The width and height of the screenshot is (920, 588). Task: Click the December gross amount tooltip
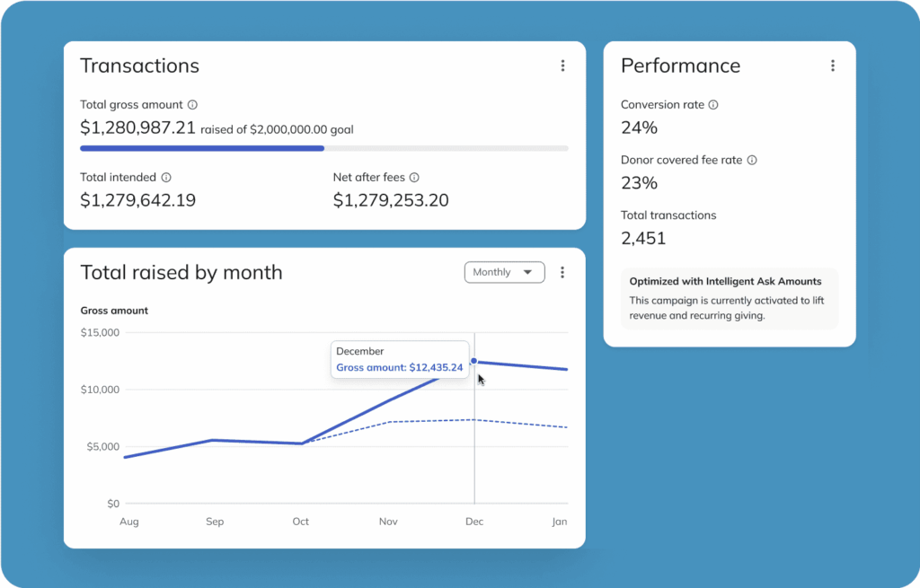tap(400, 359)
